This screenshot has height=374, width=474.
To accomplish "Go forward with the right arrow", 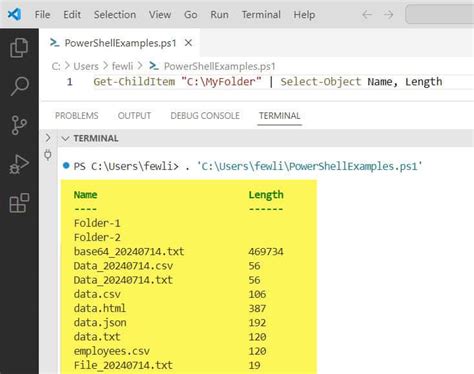I will tap(388, 15).
